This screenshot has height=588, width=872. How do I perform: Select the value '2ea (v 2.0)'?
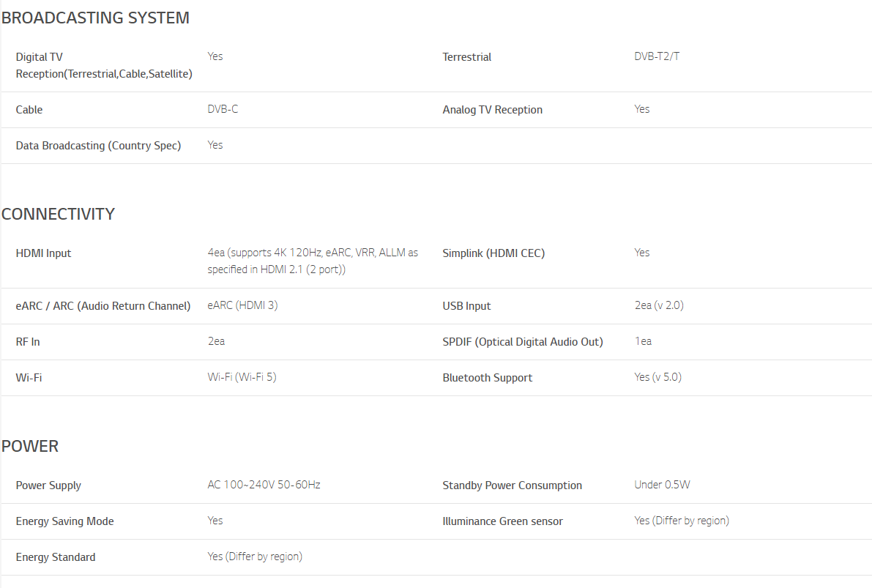(x=659, y=305)
